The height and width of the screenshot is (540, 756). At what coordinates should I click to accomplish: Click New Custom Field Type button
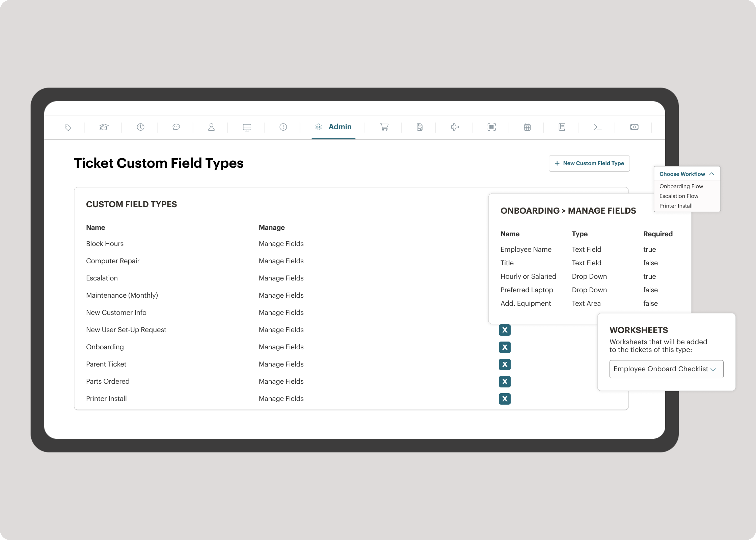[x=589, y=163]
